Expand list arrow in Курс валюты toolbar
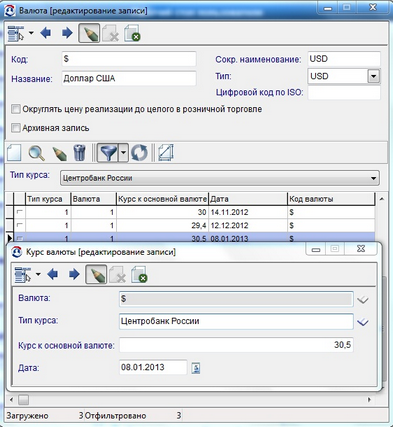Image resolution: width=393 pixels, height=427 pixels. [38, 274]
